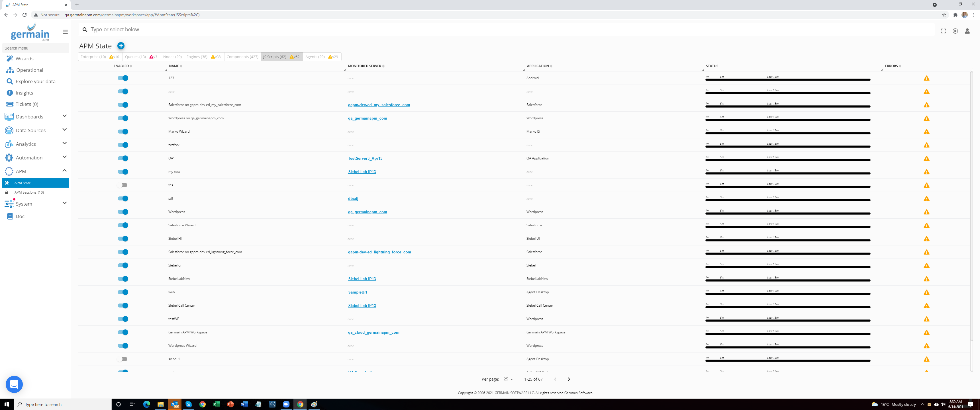
Task: Enable the siebel 1 toggle switch
Action: click(x=122, y=359)
